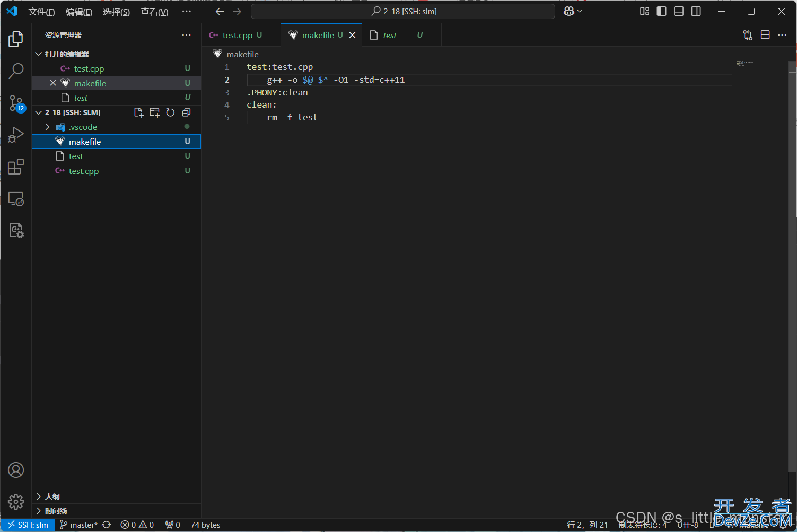Open the Copilot chat icon in title bar

[569, 11]
